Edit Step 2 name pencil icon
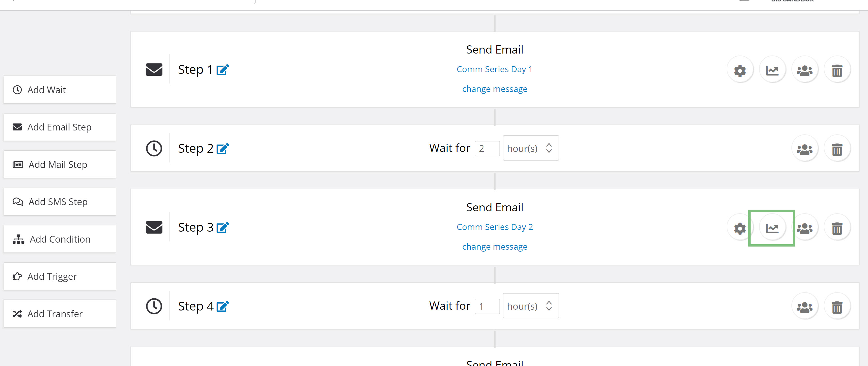The image size is (868, 366). click(x=223, y=148)
